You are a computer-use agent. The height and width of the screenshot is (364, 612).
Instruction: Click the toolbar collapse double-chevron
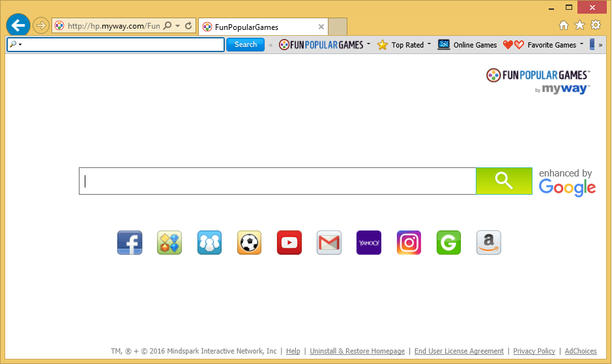[x=271, y=46]
